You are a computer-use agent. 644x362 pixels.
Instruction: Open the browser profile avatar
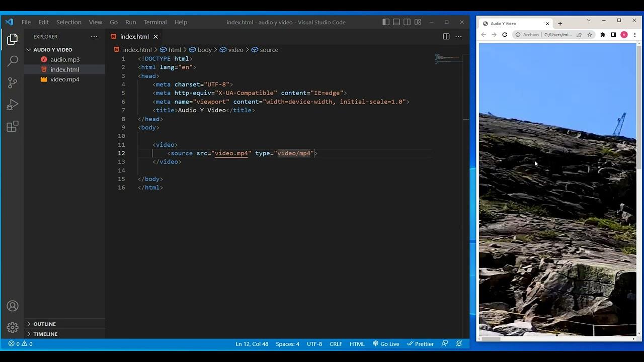[x=624, y=35]
